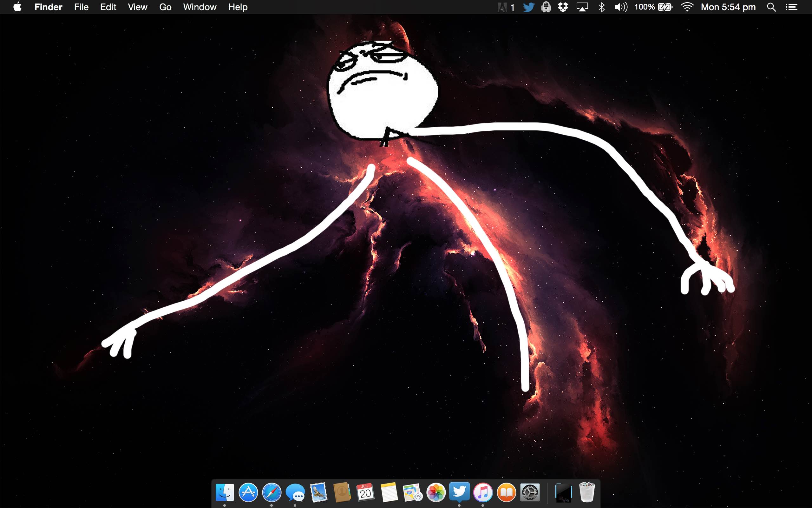Open the AirPlay display menu
Viewport: 812px width, 508px height.
click(x=582, y=7)
